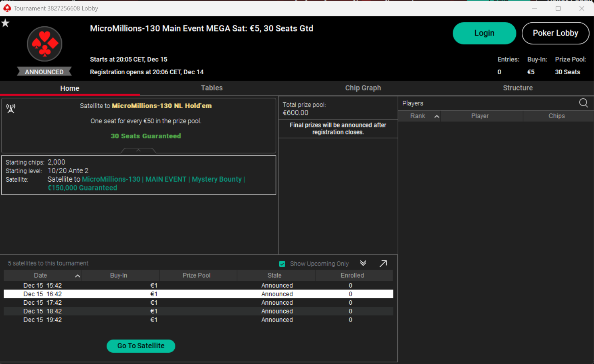Minimize the tournament lobby window

pyautogui.click(x=535, y=8)
